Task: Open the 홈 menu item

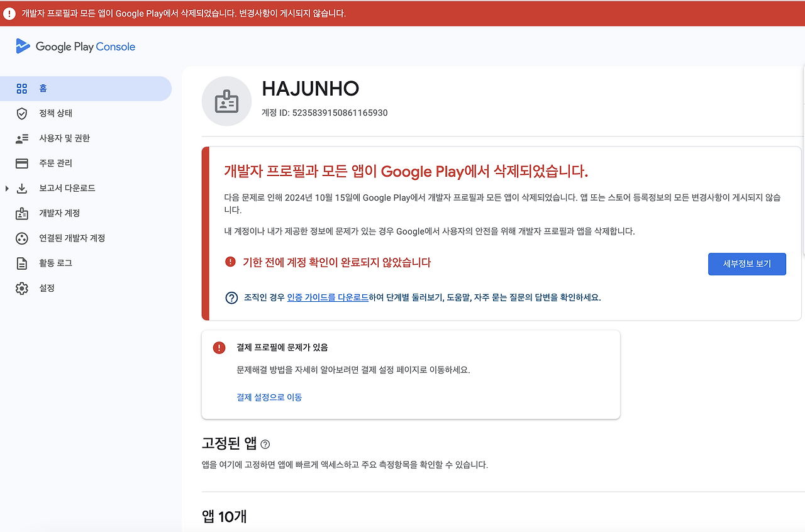Action: 86,89
